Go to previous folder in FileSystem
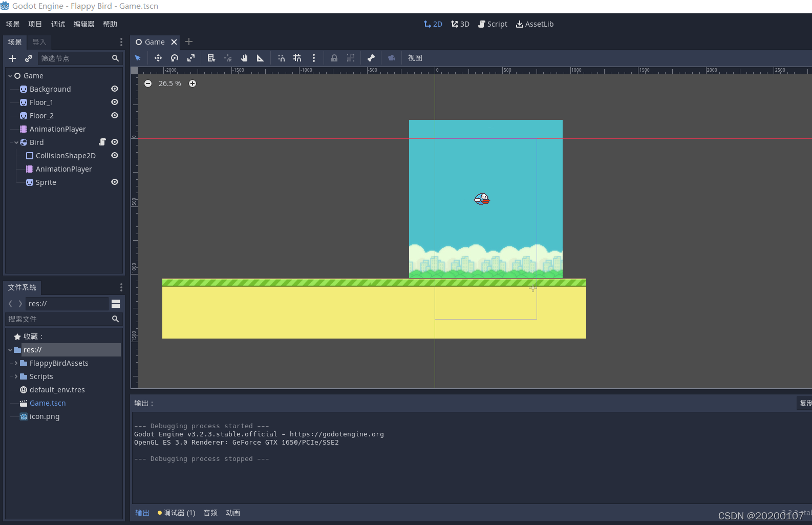 (x=10, y=304)
